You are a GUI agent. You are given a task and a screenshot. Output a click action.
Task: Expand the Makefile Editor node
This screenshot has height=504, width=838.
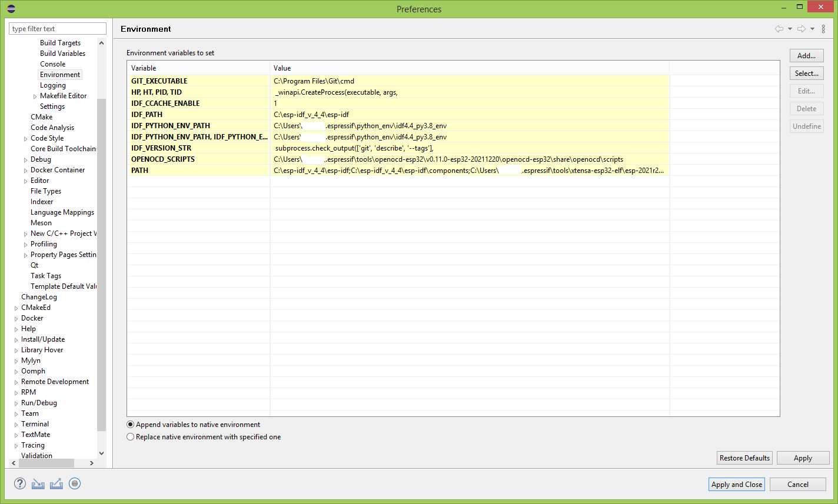(35, 96)
